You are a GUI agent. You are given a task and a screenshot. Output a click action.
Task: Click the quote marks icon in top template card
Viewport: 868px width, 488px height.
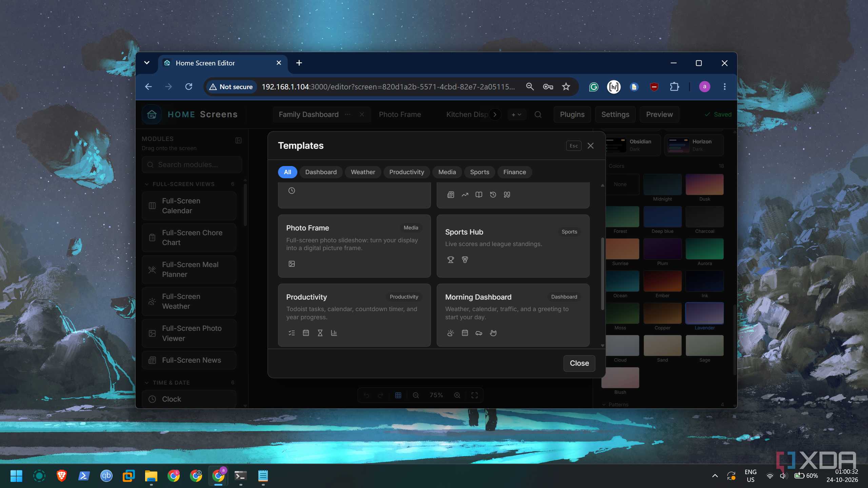[x=507, y=195]
